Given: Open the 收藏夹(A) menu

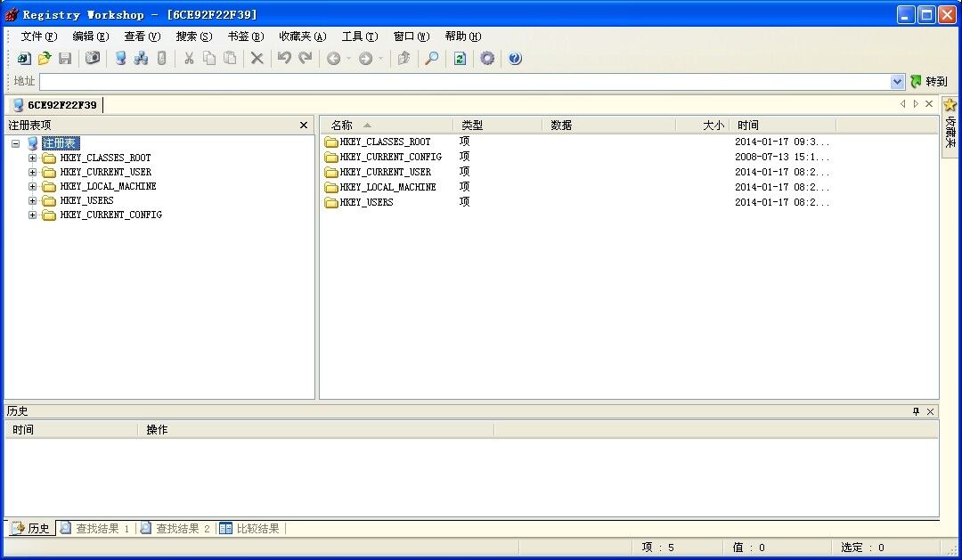Looking at the screenshot, I should point(303,37).
